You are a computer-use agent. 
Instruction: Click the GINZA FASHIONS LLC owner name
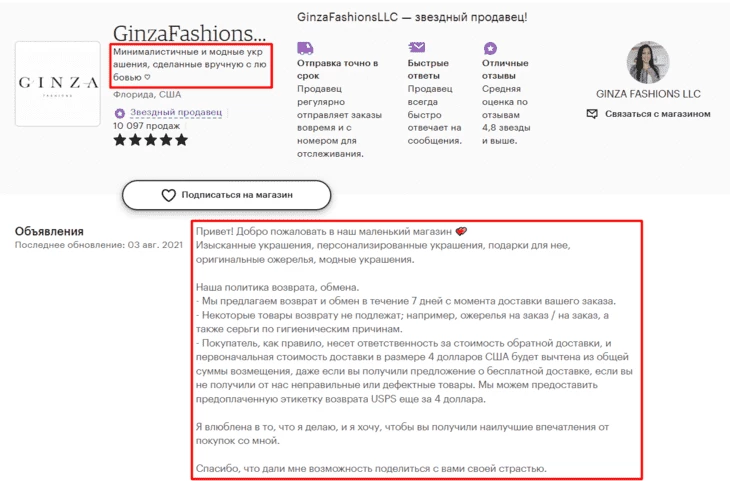[648, 94]
